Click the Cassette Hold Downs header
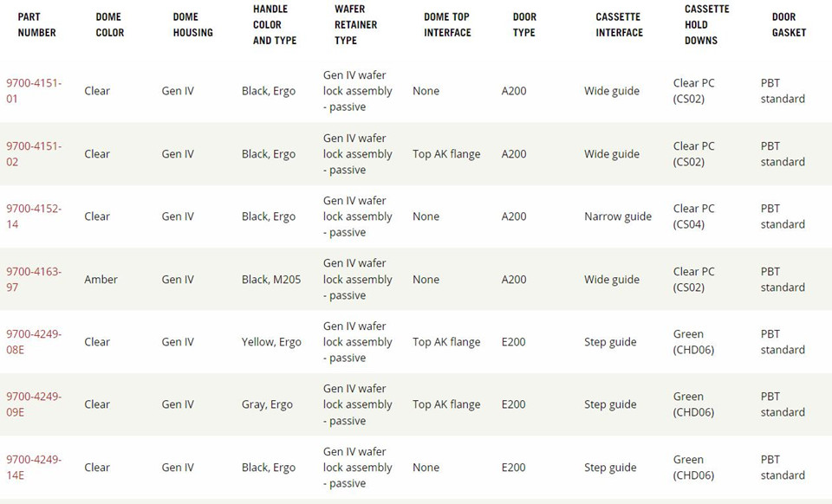This screenshot has width=832, height=504. [x=707, y=24]
